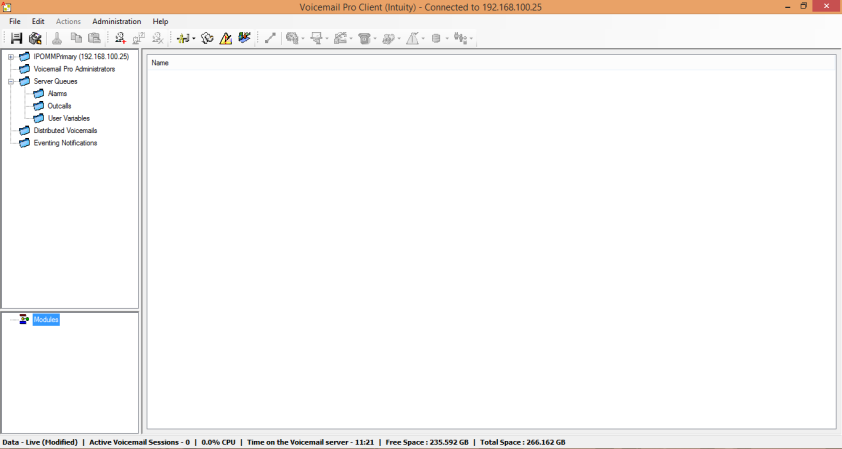Open dropdown arrow beside Basic Actions icon
This screenshot has height=449, width=842.
pyautogui.click(x=303, y=39)
